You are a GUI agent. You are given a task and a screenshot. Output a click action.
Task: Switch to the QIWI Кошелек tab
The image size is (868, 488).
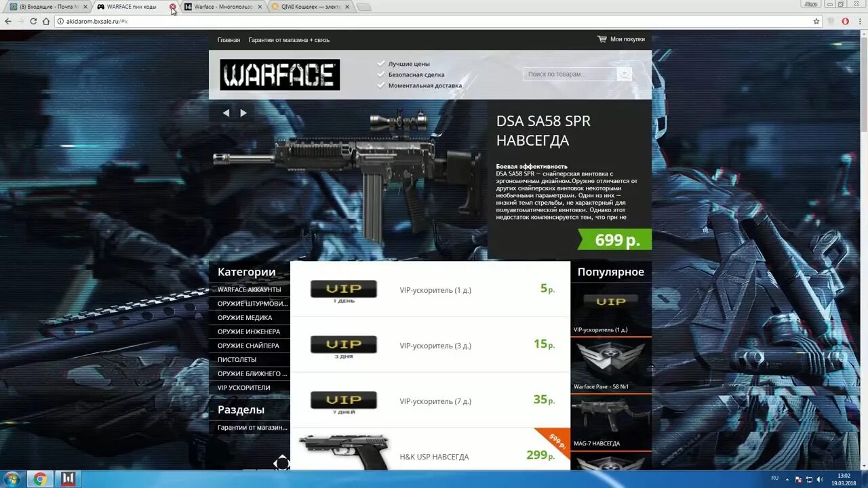(x=310, y=7)
